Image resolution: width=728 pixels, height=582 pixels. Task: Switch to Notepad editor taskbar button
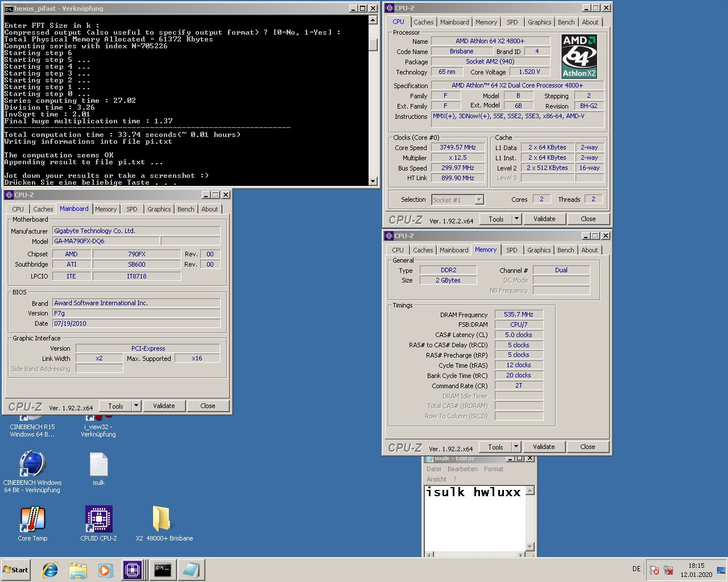191,570
